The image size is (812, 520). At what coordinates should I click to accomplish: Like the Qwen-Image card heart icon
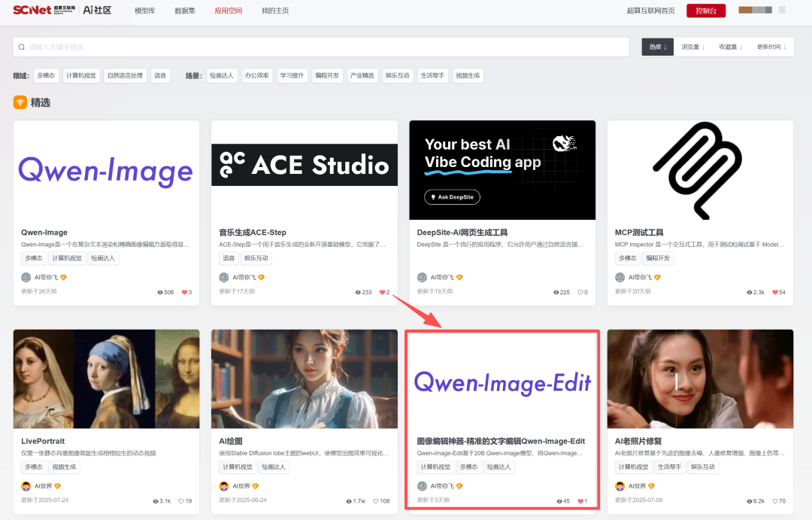point(184,293)
